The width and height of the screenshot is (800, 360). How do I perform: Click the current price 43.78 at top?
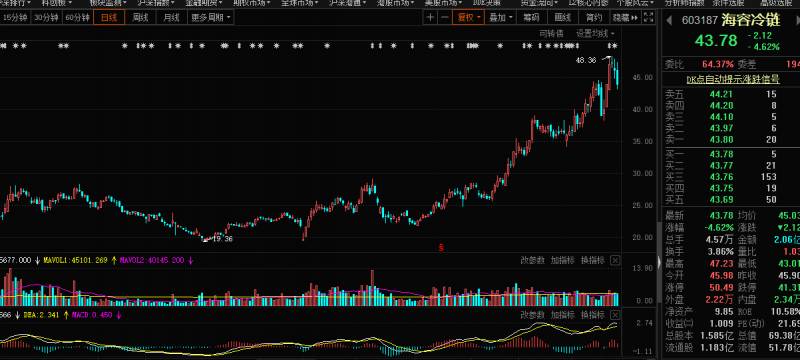tap(716, 40)
